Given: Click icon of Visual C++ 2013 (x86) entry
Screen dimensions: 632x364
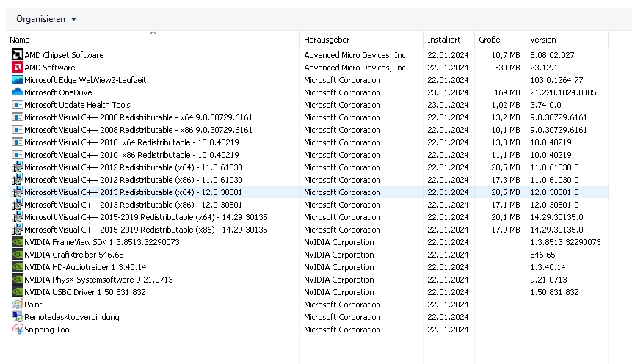Looking at the screenshot, I should (x=18, y=205).
